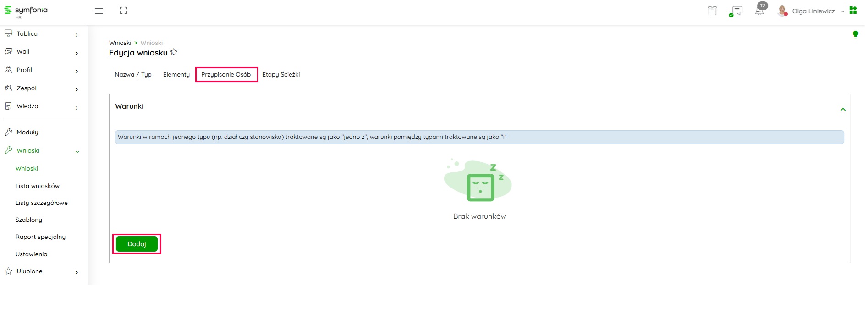Click the hamburger menu icon
The height and width of the screenshot is (315, 868).
coord(99,11)
